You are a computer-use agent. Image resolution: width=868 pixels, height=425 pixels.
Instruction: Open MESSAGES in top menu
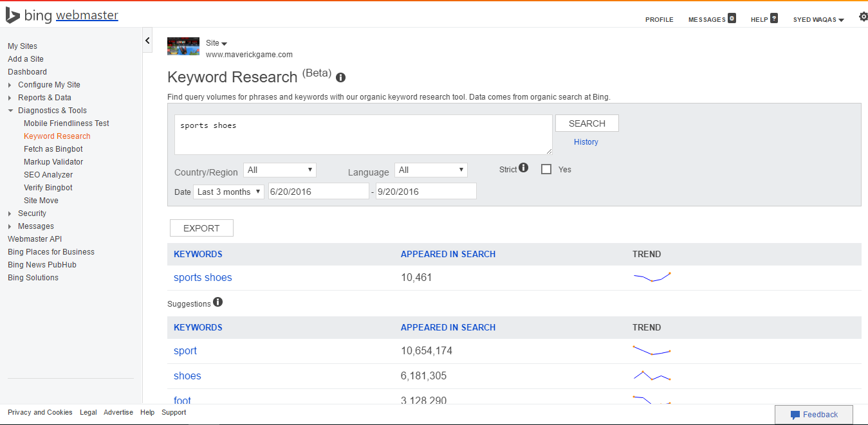click(x=706, y=19)
